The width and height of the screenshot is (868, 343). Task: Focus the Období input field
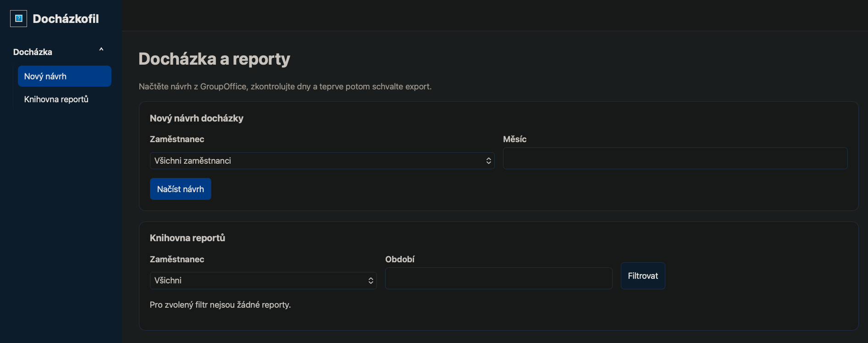499,278
